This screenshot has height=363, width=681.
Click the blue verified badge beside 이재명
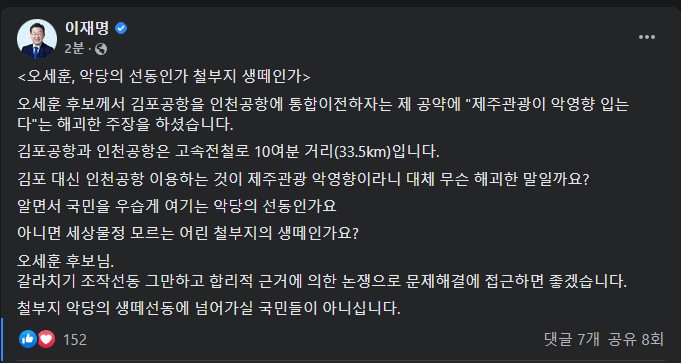click(121, 29)
